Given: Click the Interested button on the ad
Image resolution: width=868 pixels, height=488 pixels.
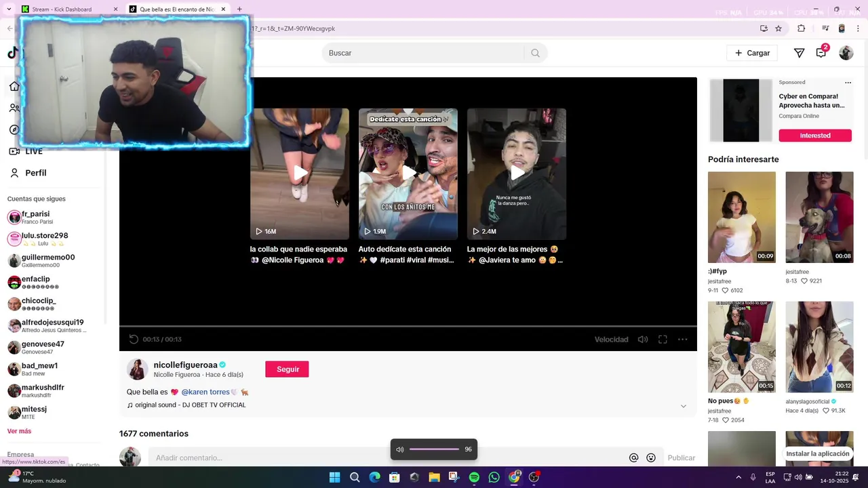Looking at the screenshot, I should coord(815,136).
